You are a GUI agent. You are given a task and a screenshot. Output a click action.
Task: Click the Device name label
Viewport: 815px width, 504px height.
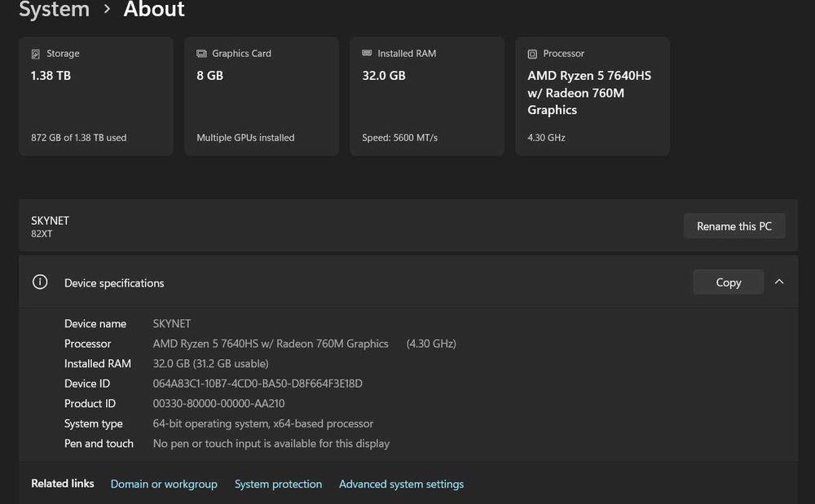click(95, 323)
